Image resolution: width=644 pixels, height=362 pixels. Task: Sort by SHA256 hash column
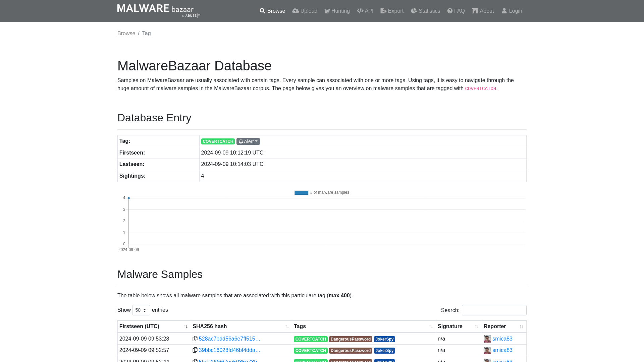[x=241, y=326]
